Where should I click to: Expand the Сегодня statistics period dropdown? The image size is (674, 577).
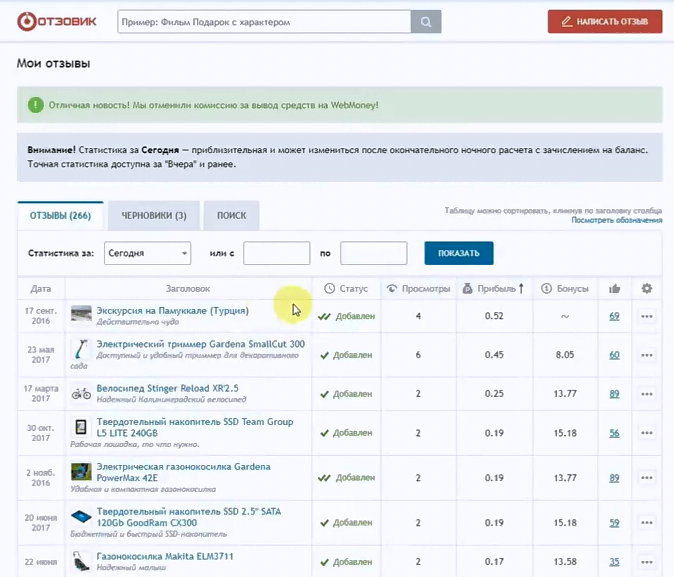click(x=146, y=253)
